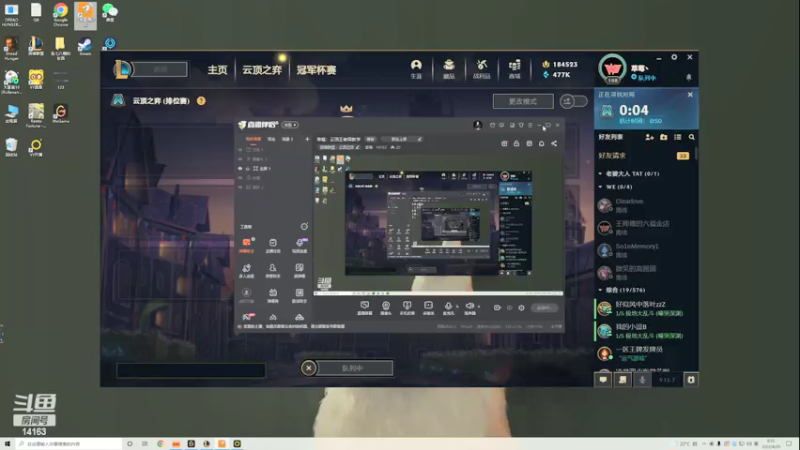Image resolution: width=800 pixels, height=450 pixels.
Task: Select friend 一区王牌发牌员
Action: pos(644,353)
